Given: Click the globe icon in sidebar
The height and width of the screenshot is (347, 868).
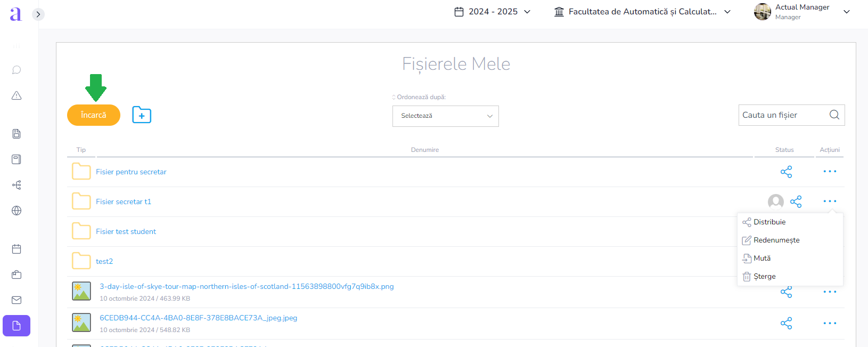Looking at the screenshot, I should [x=17, y=211].
